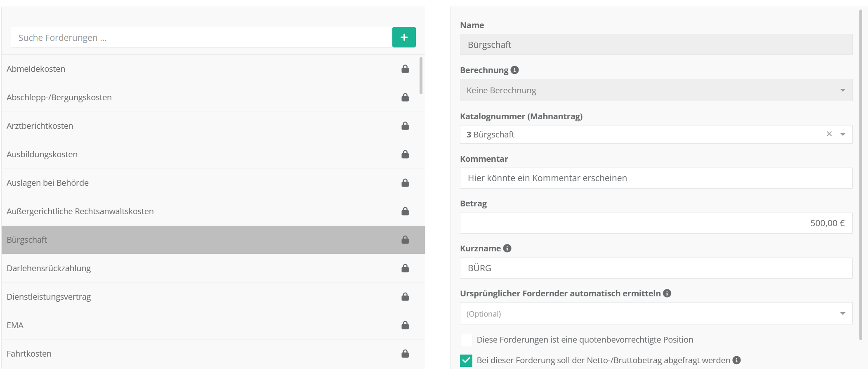Click the Forderungen list vertical scrollbar

pyautogui.click(x=421, y=76)
